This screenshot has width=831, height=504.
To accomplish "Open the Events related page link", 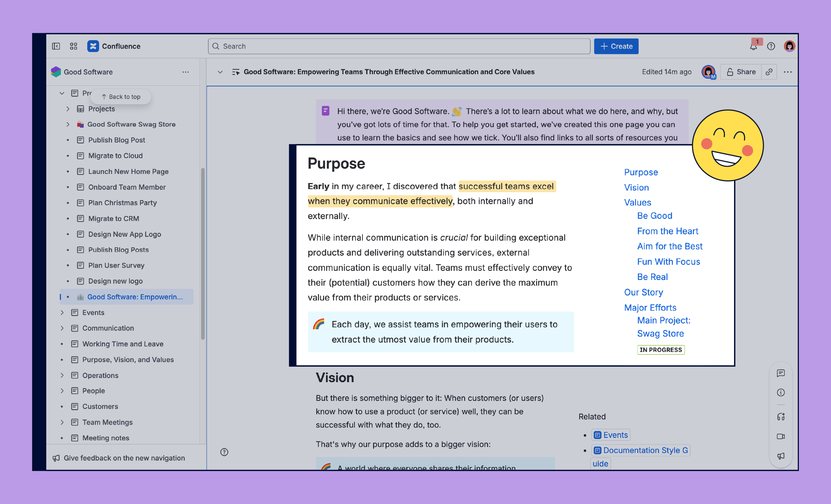I will (611, 435).
